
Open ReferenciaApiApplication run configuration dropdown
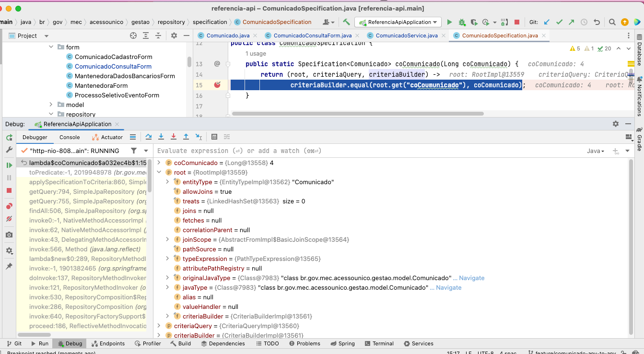[x=398, y=22]
